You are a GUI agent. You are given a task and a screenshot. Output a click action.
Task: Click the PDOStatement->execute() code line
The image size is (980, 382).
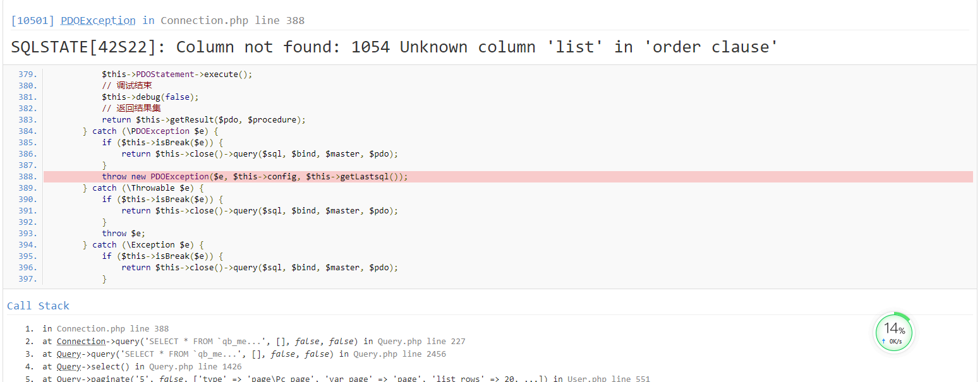[177, 75]
